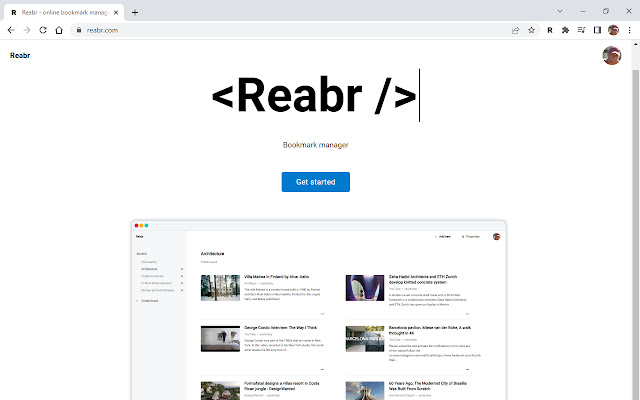
Task: Click the Architecture board heading in preview
Action: click(x=212, y=254)
